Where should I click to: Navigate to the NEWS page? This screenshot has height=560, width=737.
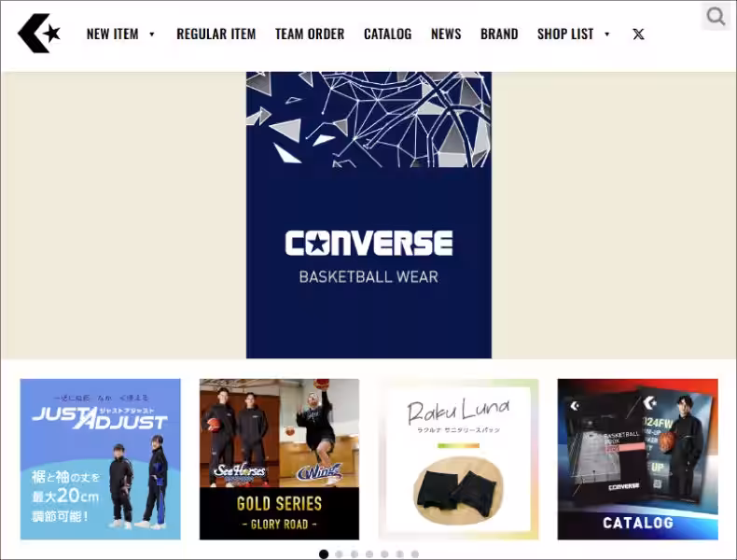446,34
